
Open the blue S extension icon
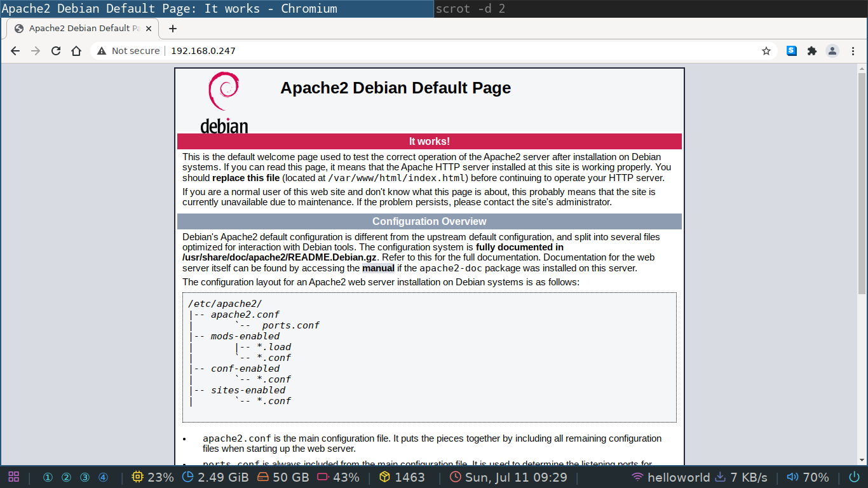(x=792, y=51)
